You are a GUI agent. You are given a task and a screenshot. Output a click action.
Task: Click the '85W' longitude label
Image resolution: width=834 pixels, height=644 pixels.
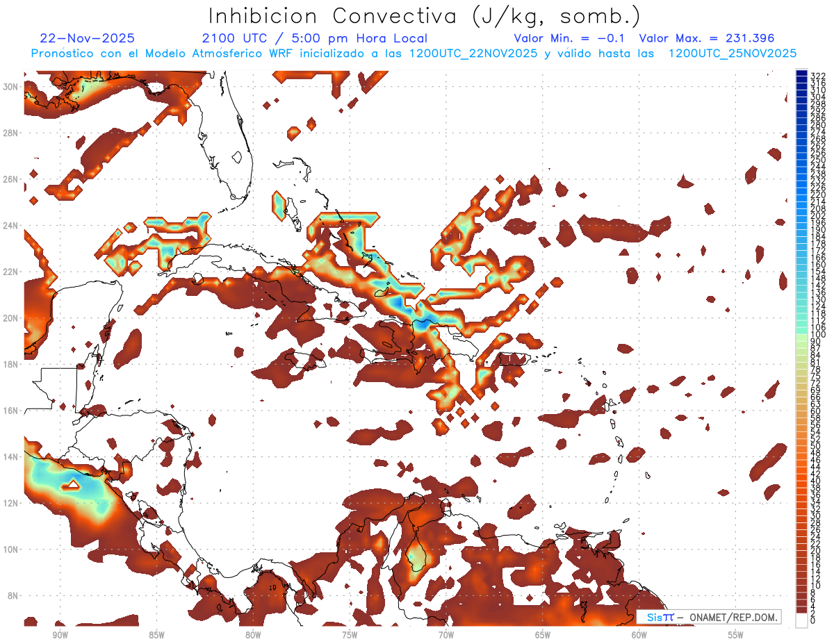coord(156,636)
